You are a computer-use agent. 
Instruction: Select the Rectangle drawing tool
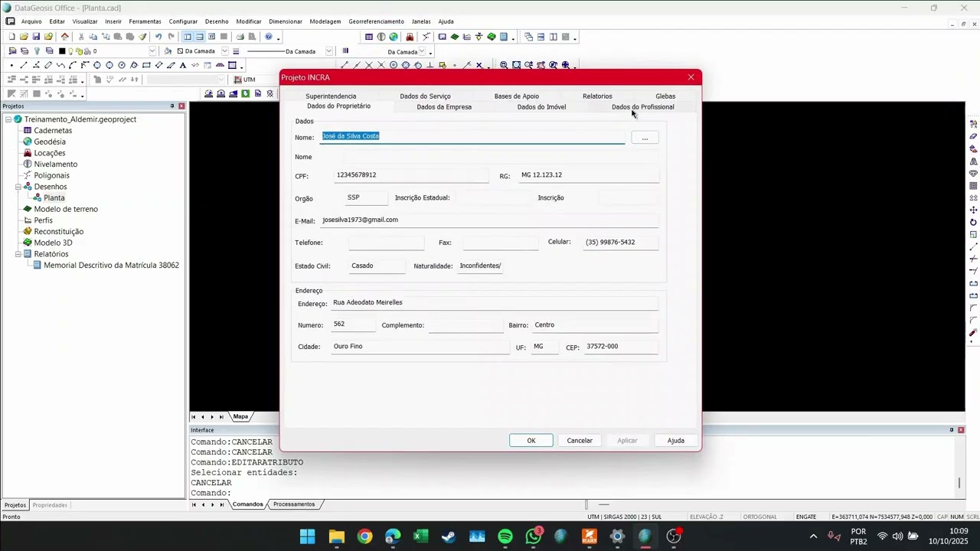pos(146,65)
